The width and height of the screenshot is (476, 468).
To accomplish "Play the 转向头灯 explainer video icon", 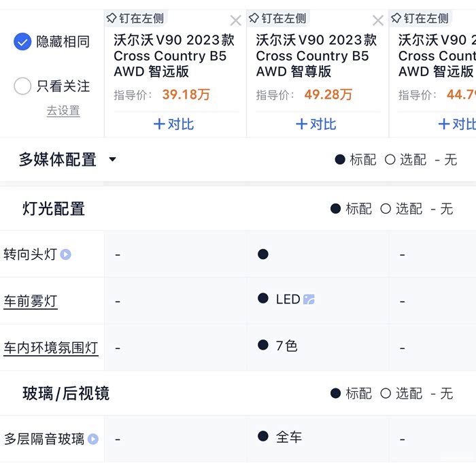I will coord(65,254).
